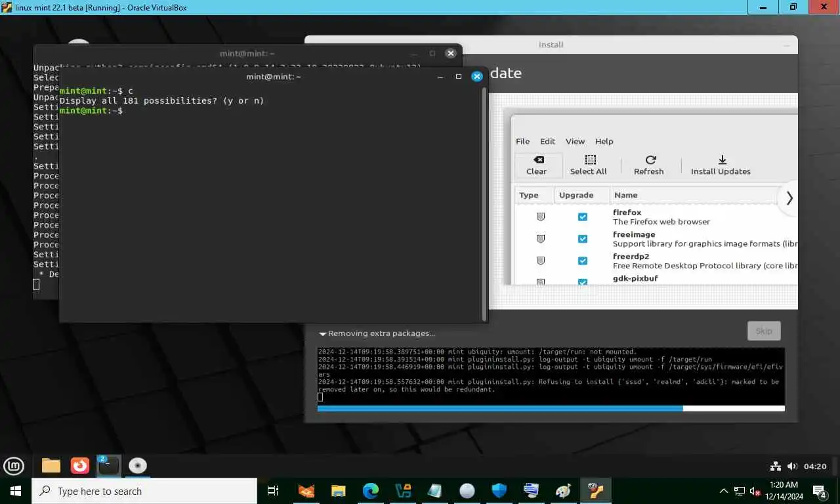840x504 pixels.
Task: Click Install Updates toolbar button
Action: click(721, 165)
